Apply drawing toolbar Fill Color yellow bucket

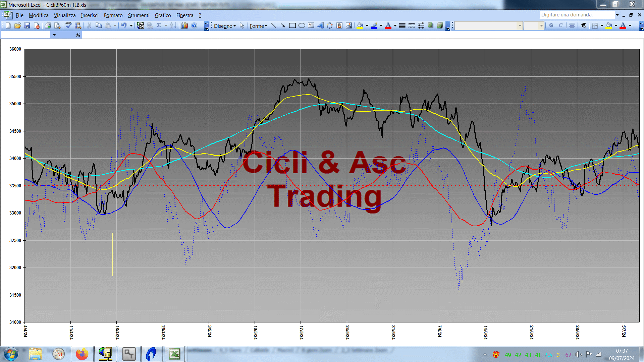[x=360, y=25]
